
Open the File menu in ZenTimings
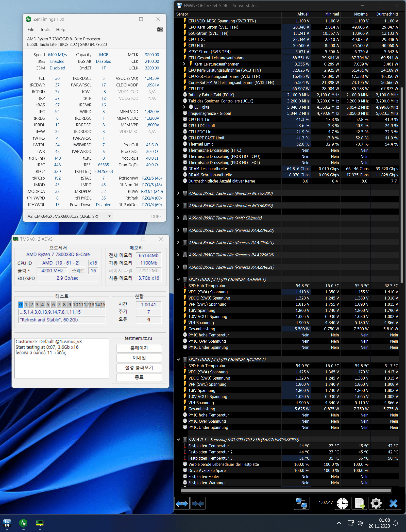[x=31, y=30]
